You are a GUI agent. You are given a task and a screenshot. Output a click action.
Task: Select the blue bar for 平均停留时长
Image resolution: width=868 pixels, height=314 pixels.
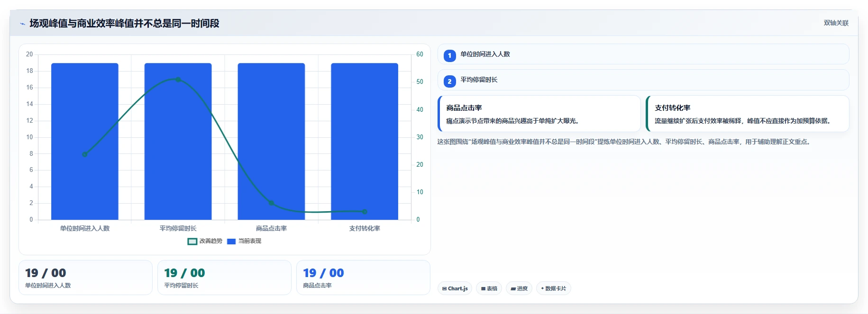pos(178,141)
